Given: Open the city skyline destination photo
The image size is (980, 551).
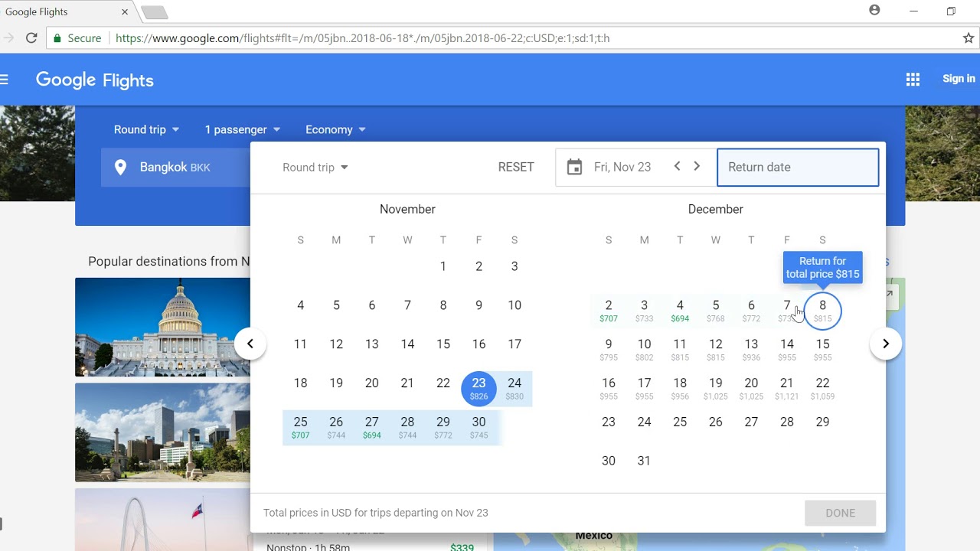Looking at the screenshot, I should click(162, 432).
